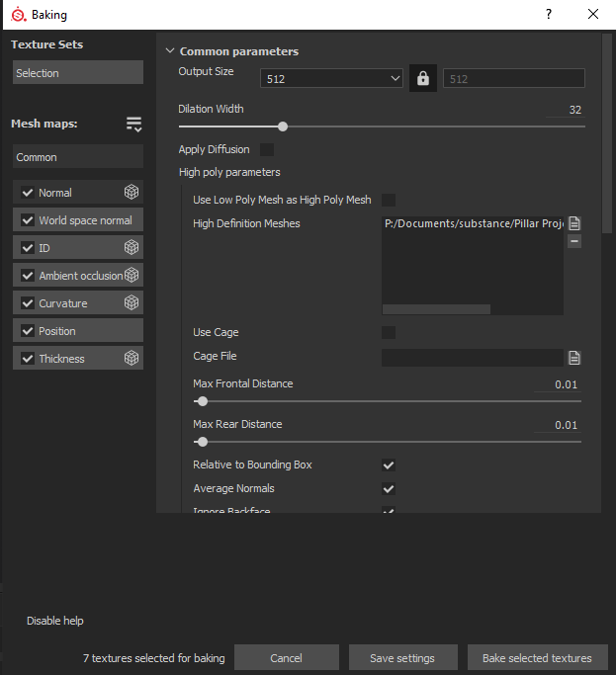Uncheck the Curvature mesh map
Screen dimensions: 616x675
(x=28, y=303)
